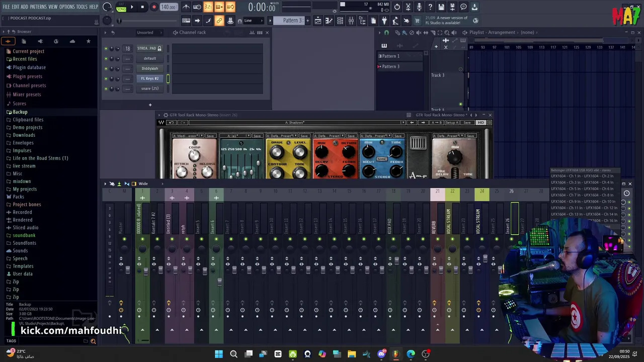Toggle the countdown before recording icon
The width and height of the screenshot is (644, 362).
208,7
